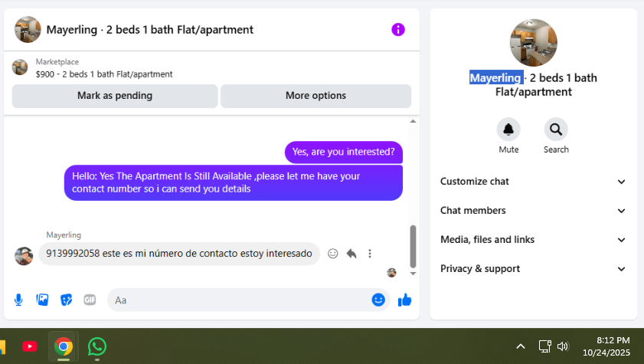The image size is (644, 364).
Task: Mute this conversation with bell icon
Action: 508,130
